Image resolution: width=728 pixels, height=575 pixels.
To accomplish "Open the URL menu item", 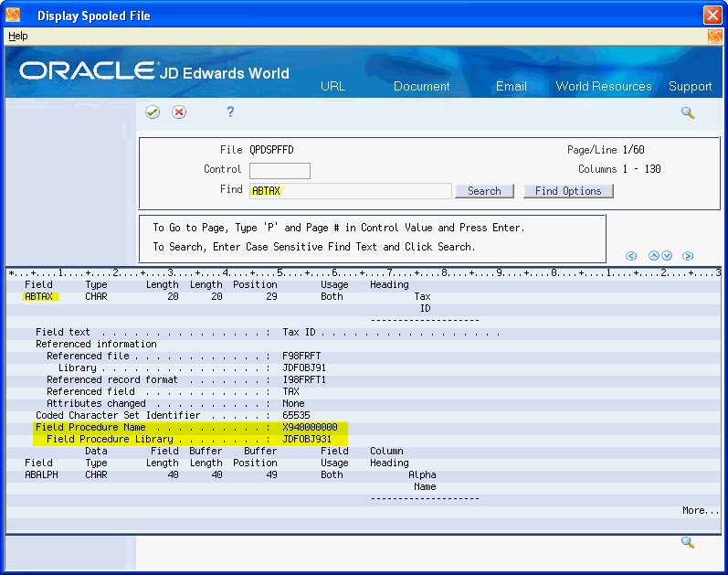I will [332, 86].
